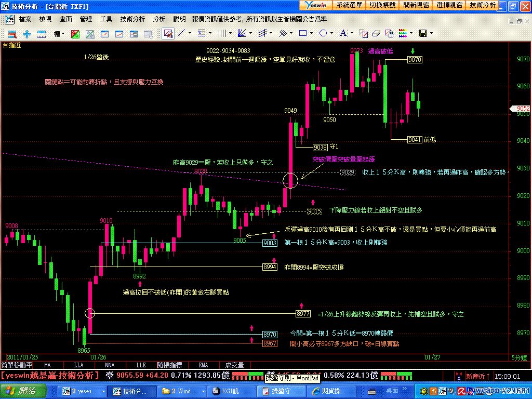Open the color palette grid
532x399 pixels.
(x=403, y=33)
